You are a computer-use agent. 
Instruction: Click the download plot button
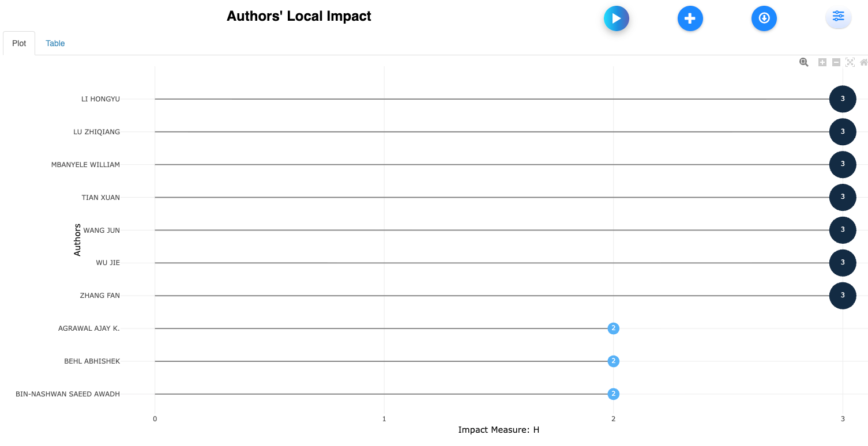764,18
